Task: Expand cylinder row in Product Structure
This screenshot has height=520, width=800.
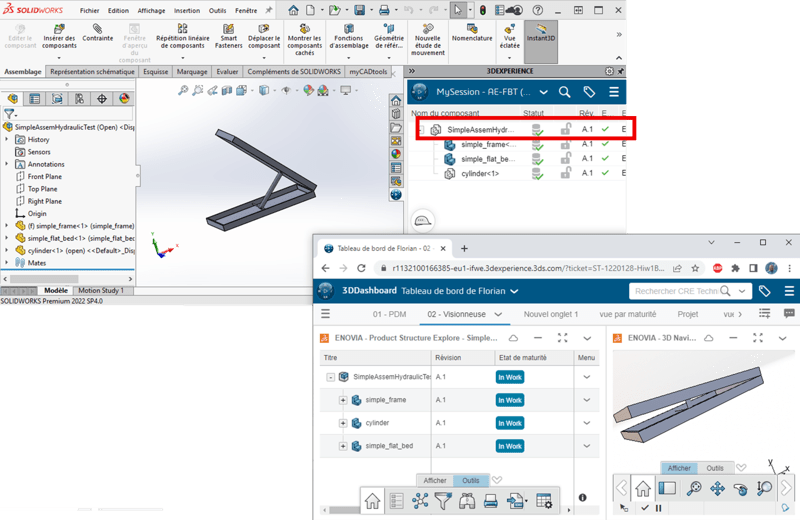Action: [x=343, y=423]
